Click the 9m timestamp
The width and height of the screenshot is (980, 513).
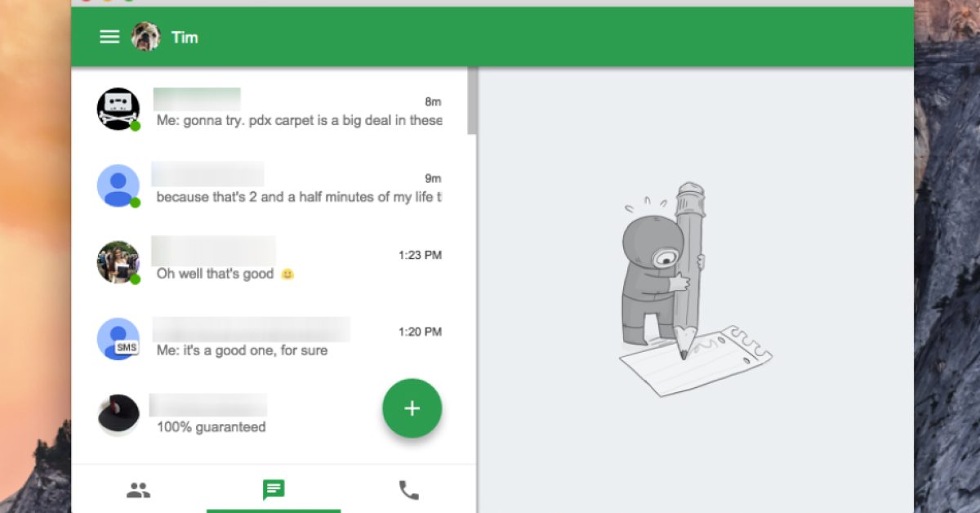point(433,178)
